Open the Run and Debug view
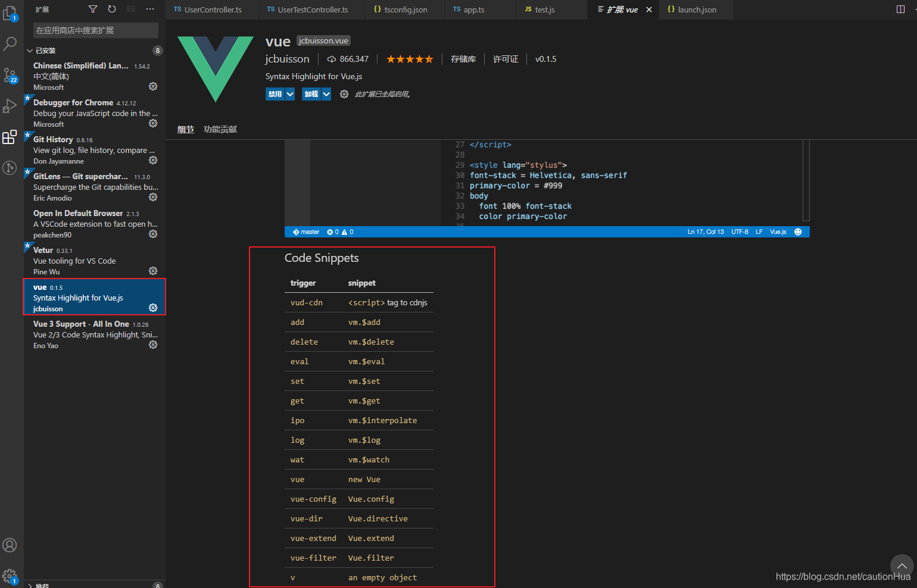The width and height of the screenshot is (917, 588). 10,106
